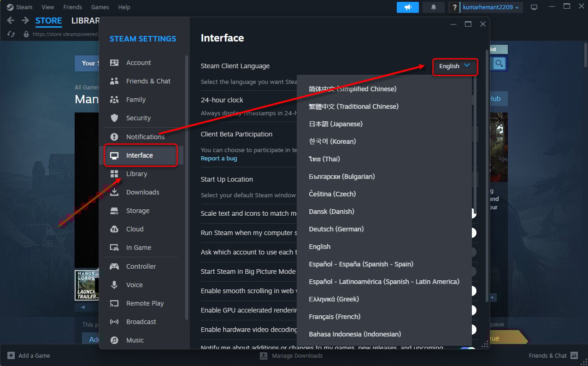588x366 pixels.
Task: Collapse the English language dropdown
Action: click(x=454, y=66)
